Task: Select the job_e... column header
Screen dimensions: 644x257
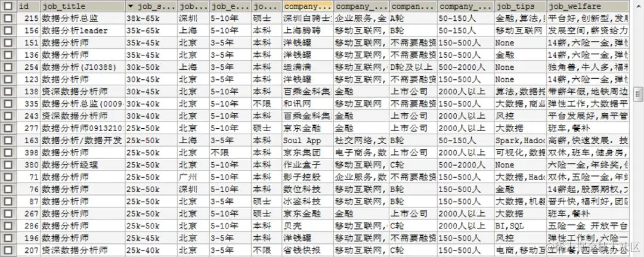Action: pos(230,7)
